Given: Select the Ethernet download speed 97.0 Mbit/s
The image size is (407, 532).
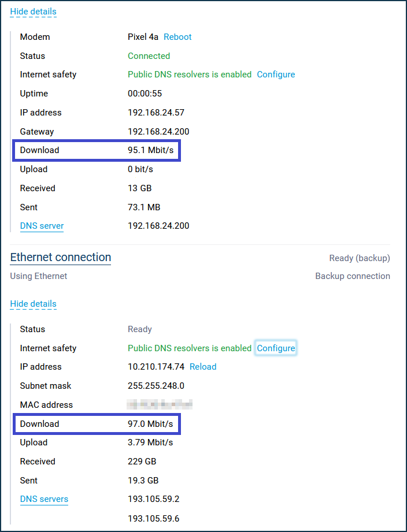Looking at the screenshot, I should pos(150,424).
